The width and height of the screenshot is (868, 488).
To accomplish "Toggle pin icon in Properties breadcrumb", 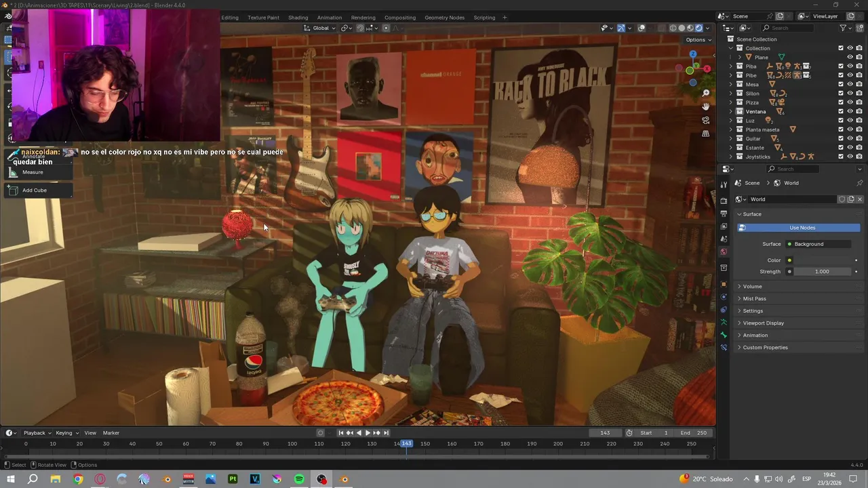I will click(x=860, y=183).
